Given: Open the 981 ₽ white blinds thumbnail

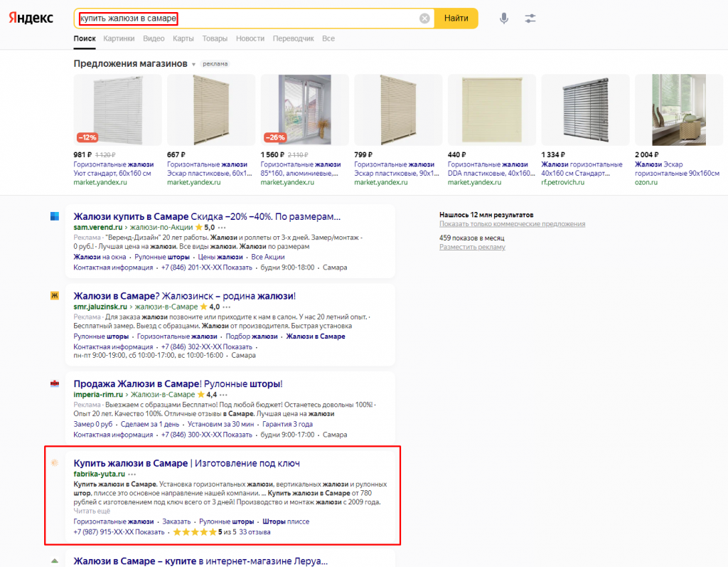Looking at the screenshot, I should click(117, 110).
